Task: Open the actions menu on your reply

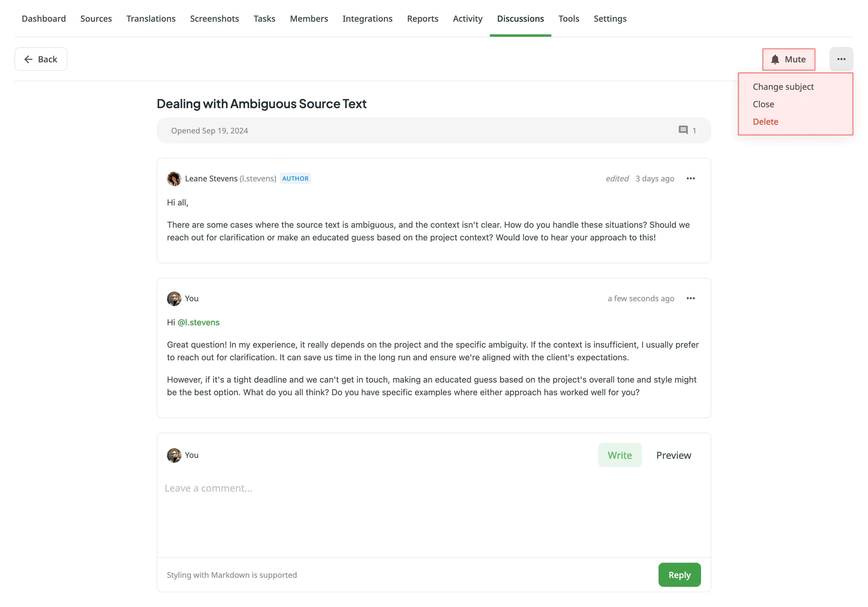Action: [691, 298]
